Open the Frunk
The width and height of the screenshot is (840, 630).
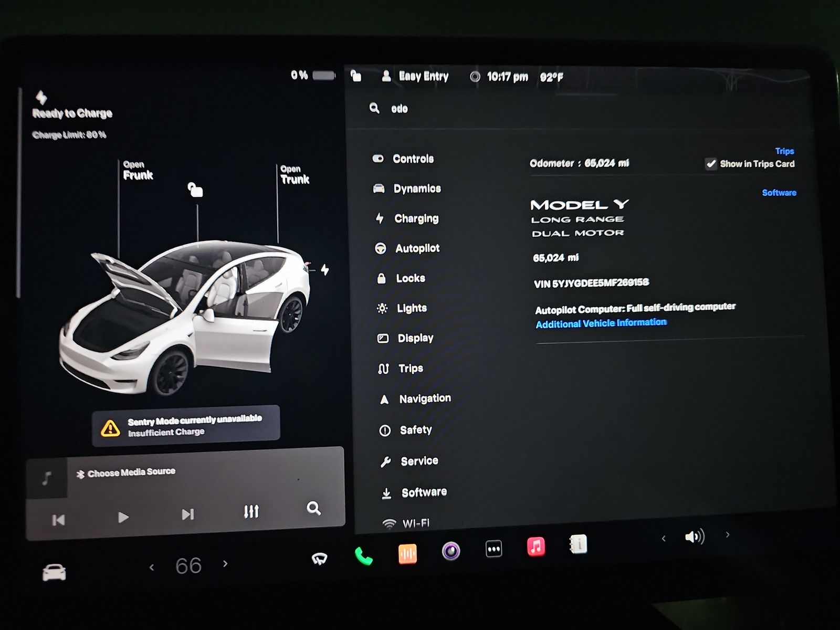coord(138,171)
